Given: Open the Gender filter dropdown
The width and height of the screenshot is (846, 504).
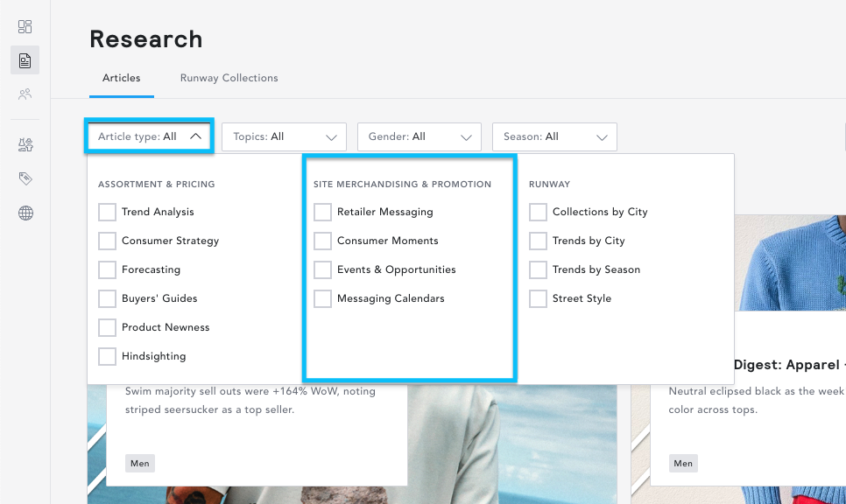Looking at the screenshot, I should (x=419, y=136).
